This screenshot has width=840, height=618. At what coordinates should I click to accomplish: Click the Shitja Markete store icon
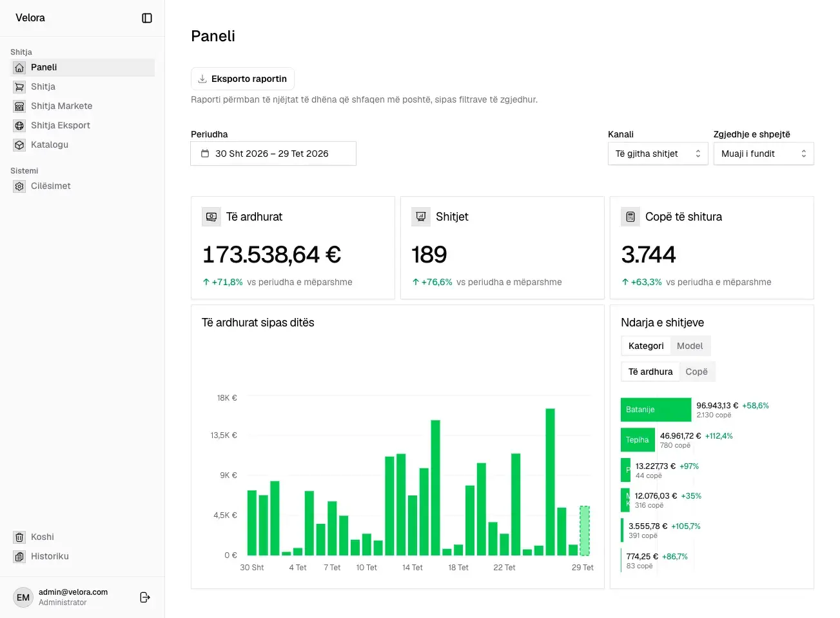point(19,106)
